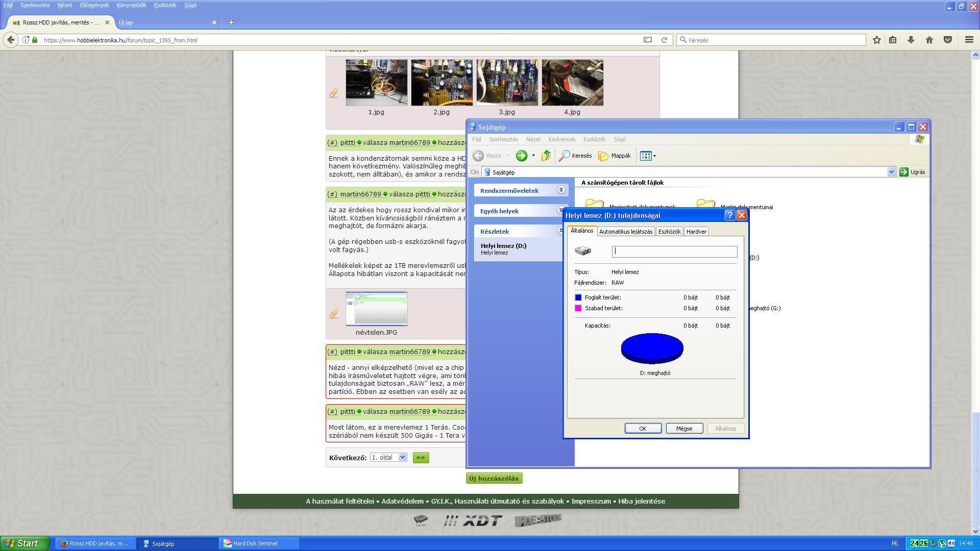Viewport: 980px width, 551px height.
Task: Click blue Foglalt terület color swatch
Action: 578,297
